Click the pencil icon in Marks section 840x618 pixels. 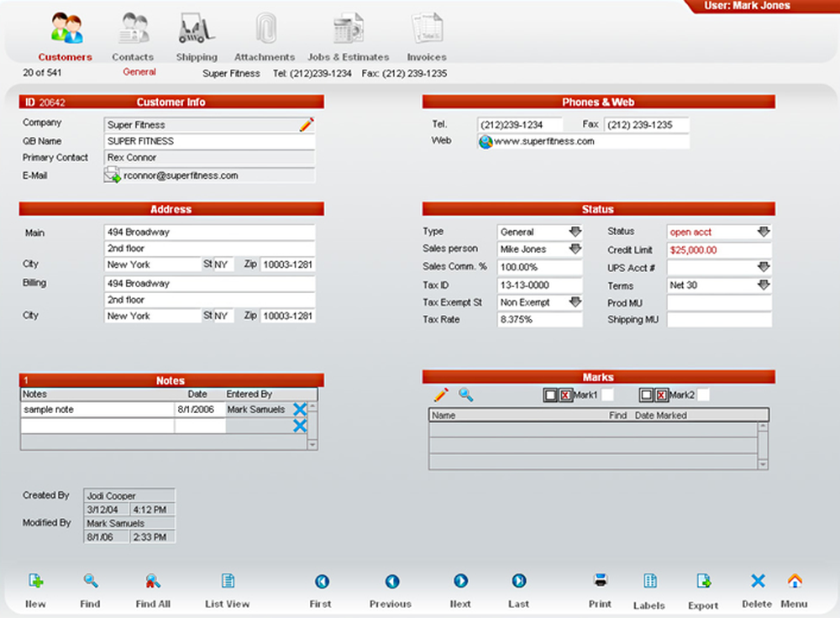[441, 395]
